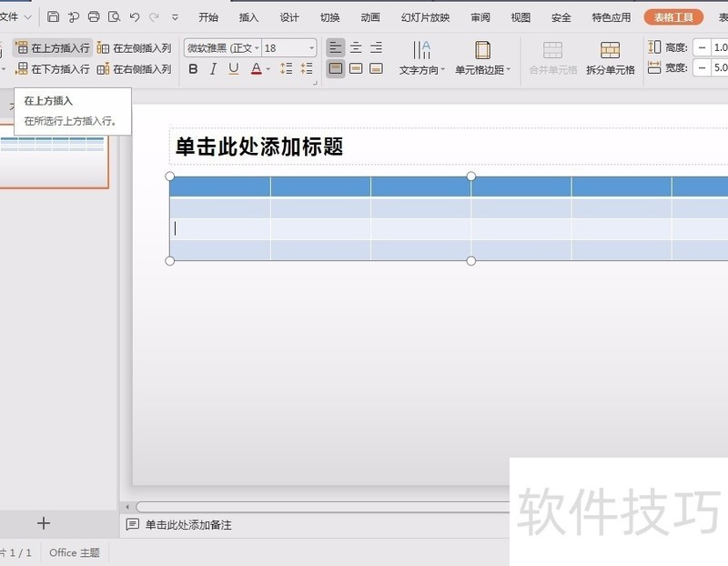Click the 高度 height input field
728x566 pixels.
[x=720, y=47]
